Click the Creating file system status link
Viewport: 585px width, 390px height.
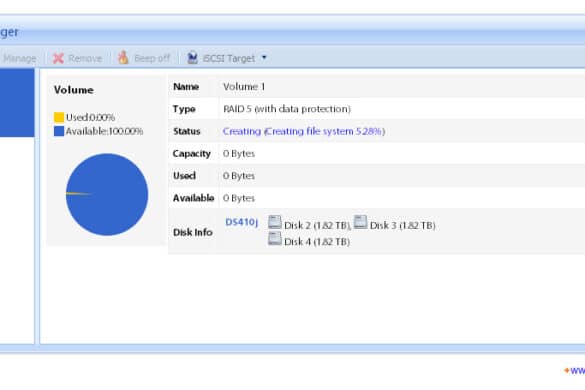pyautogui.click(x=304, y=131)
